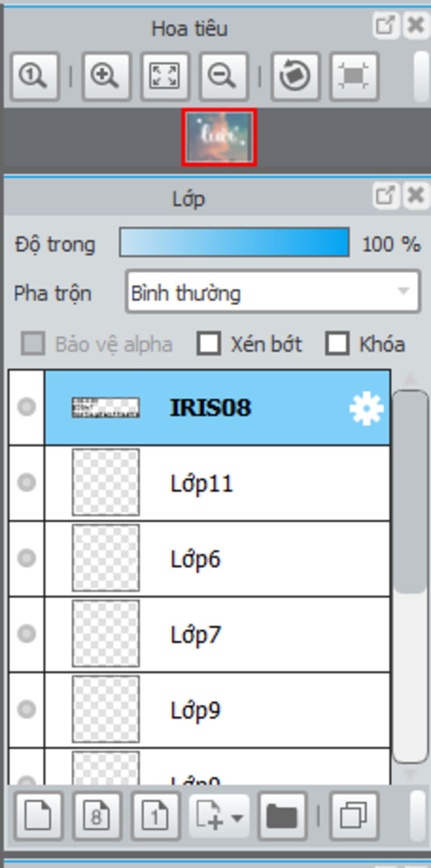Hide the Lớp6 layer
The height and width of the screenshot is (868, 431).
pos(27,558)
